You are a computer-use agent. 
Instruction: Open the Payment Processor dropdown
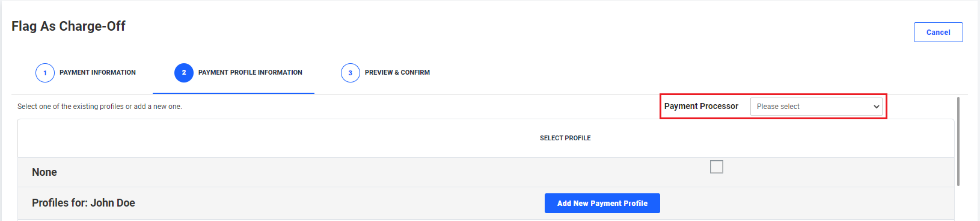(816, 107)
